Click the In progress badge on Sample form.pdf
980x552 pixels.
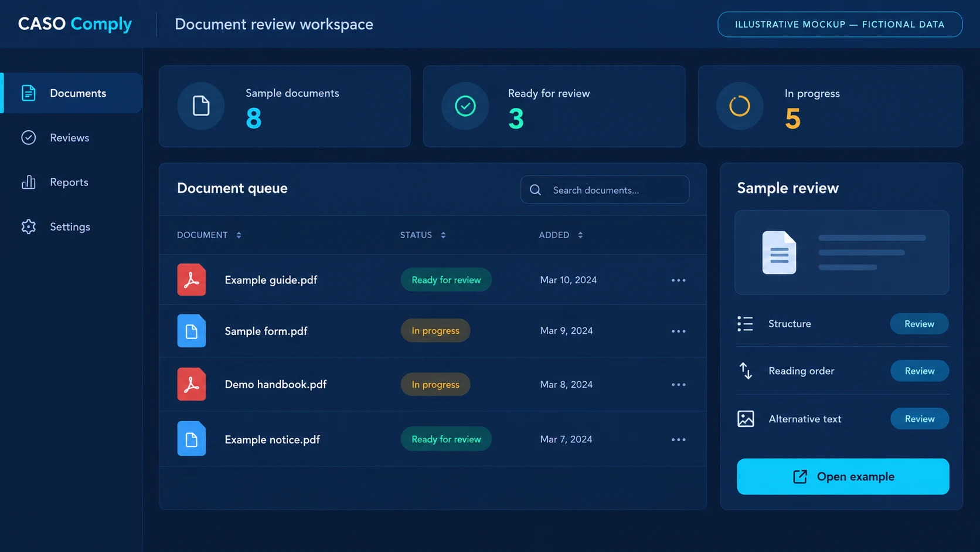pyautogui.click(x=435, y=331)
